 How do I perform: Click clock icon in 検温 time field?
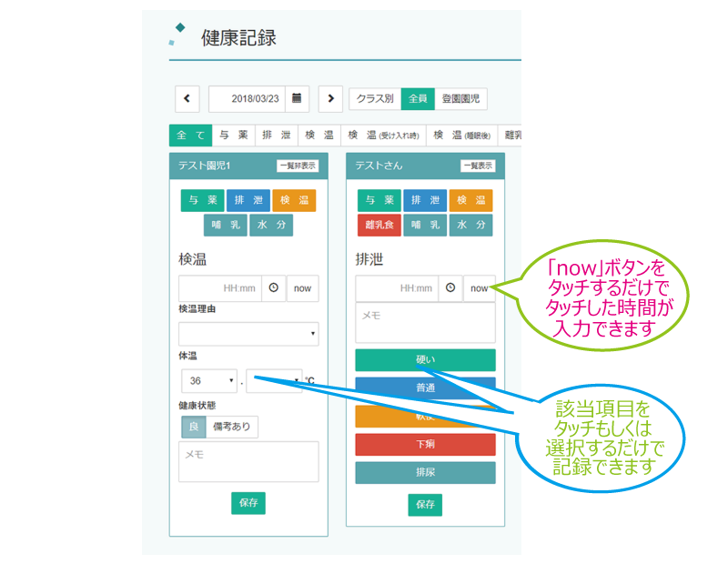pos(274,288)
